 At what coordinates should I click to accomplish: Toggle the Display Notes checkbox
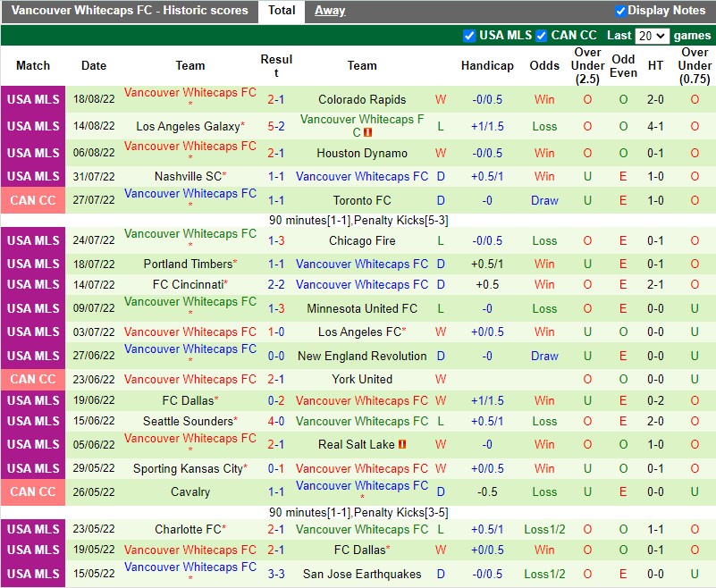(x=620, y=10)
